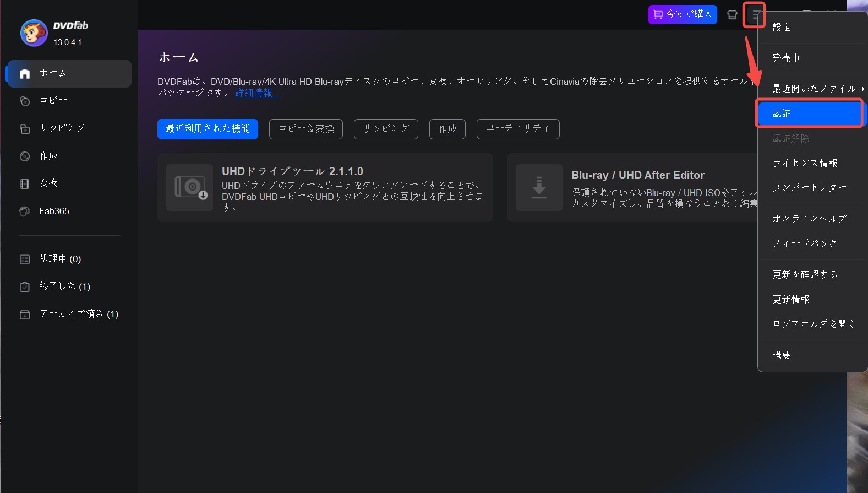Open 概要 from the menu

(x=812, y=355)
